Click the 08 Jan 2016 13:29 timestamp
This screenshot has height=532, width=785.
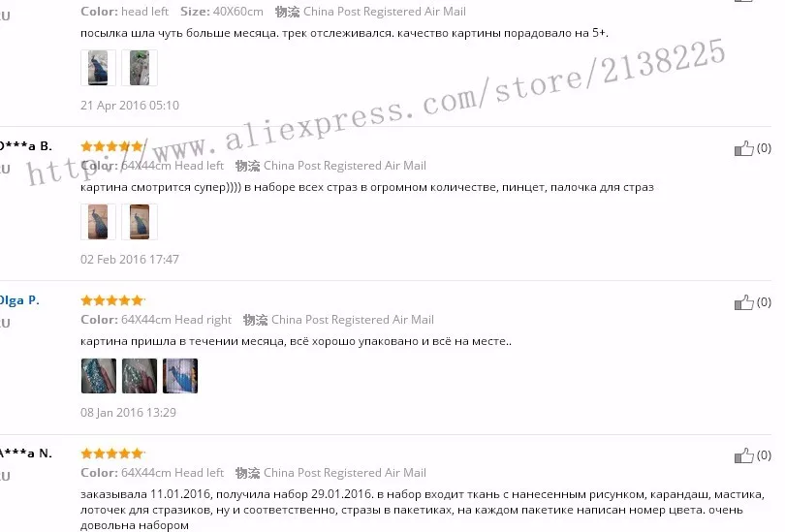click(128, 413)
